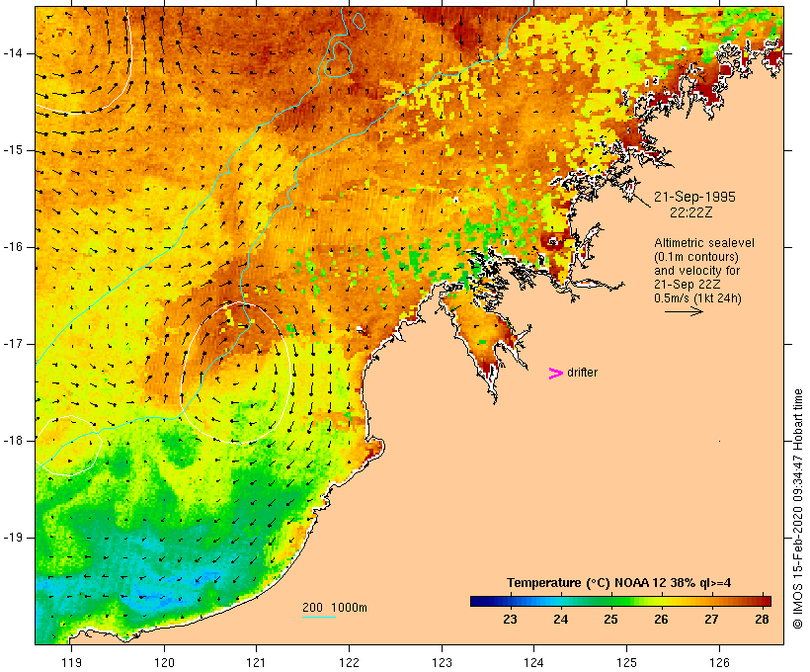Click the '(0.1m contours)' legend text
This screenshot has height=672, width=810.
point(696,257)
